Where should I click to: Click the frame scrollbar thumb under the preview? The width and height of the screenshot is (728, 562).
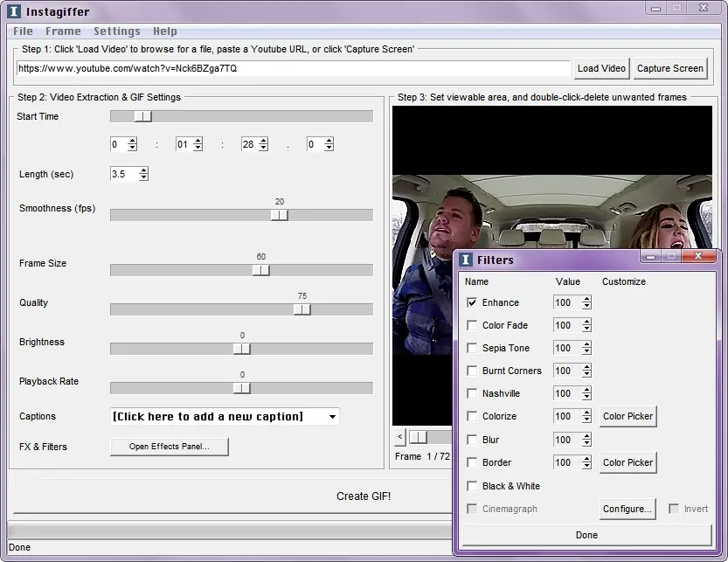419,437
